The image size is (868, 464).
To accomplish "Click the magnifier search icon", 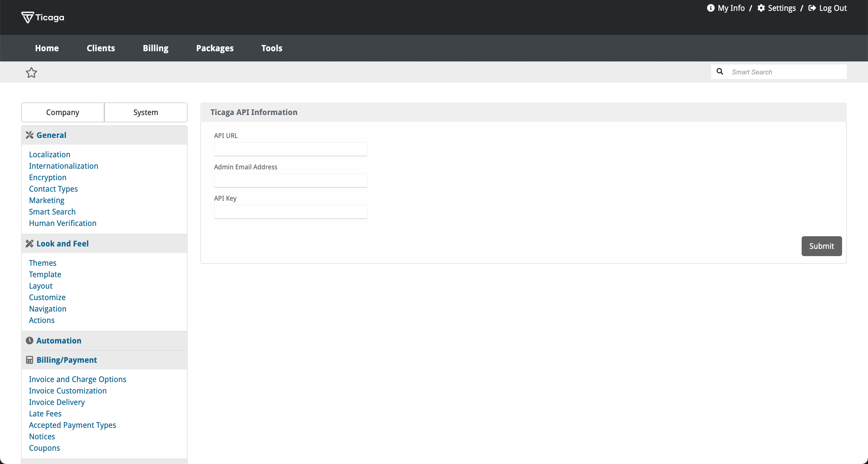I will [720, 71].
